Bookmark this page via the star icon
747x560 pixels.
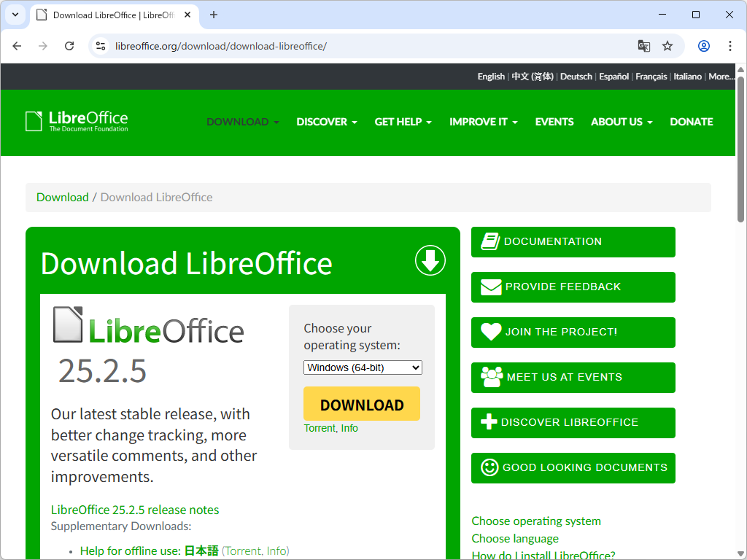(667, 45)
